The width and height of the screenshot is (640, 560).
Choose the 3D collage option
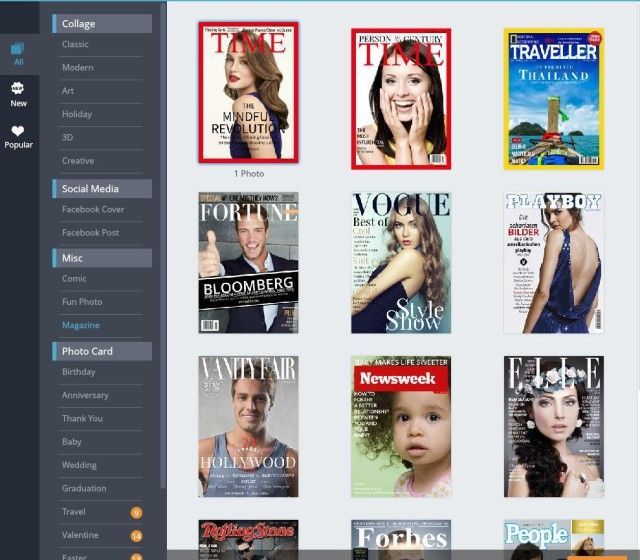[67, 137]
